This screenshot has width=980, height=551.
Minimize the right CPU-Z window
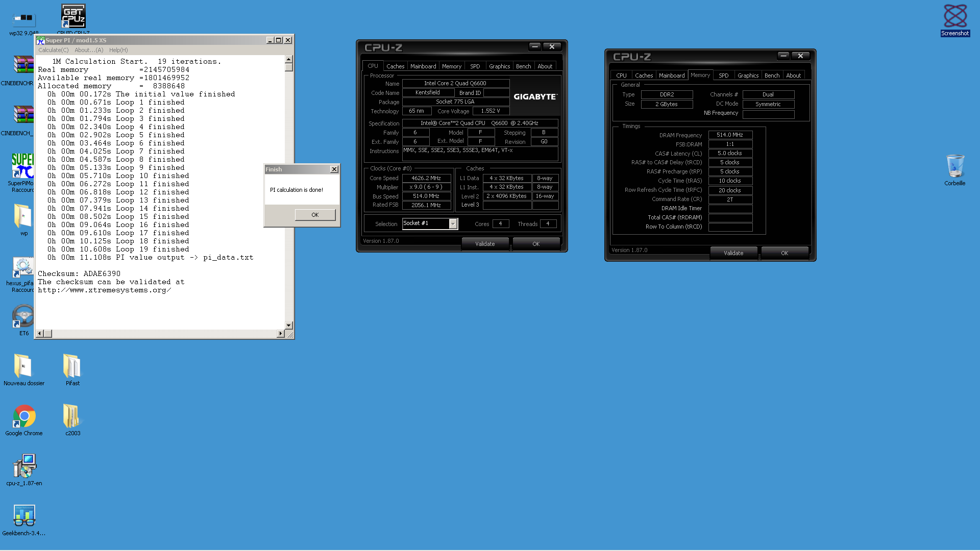point(783,56)
